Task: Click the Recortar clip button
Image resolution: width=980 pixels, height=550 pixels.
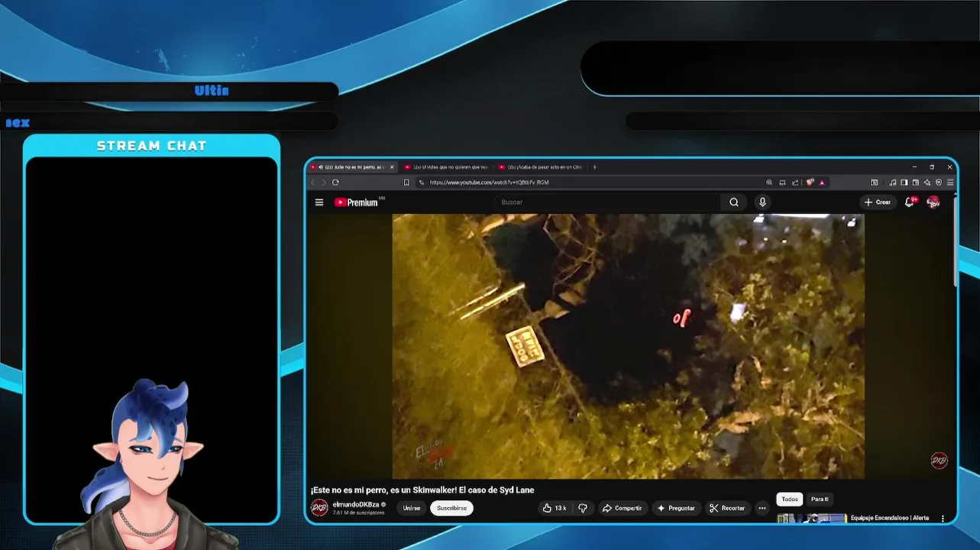Action: pyautogui.click(x=727, y=508)
